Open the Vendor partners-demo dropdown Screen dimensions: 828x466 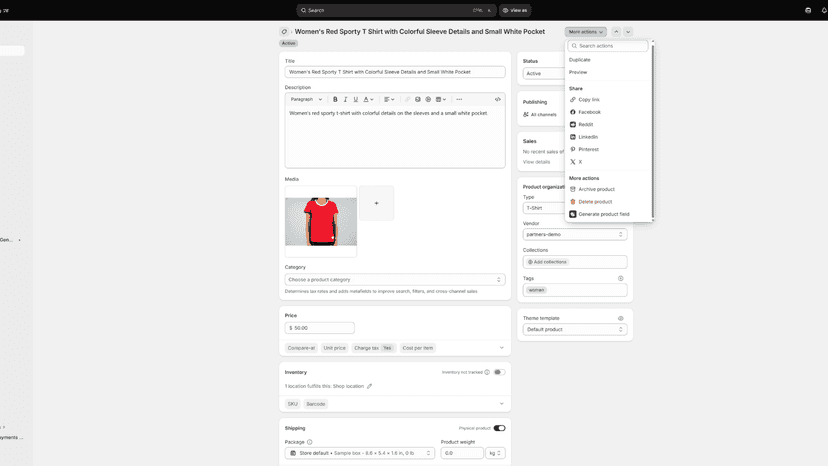[x=575, y=235]
